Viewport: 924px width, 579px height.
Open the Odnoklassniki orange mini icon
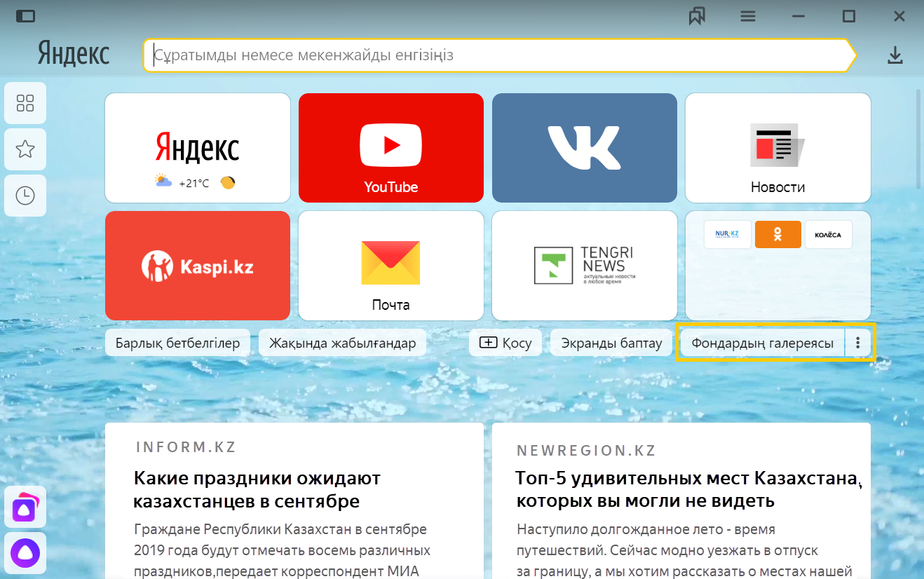[778, 234]
